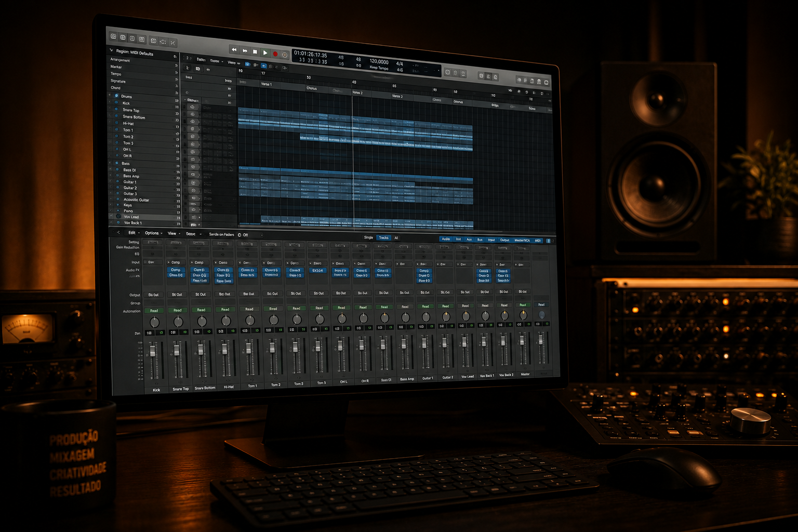Collapse the Drums track group
This screenshot has height=532, width=798.
click(110, 96)
